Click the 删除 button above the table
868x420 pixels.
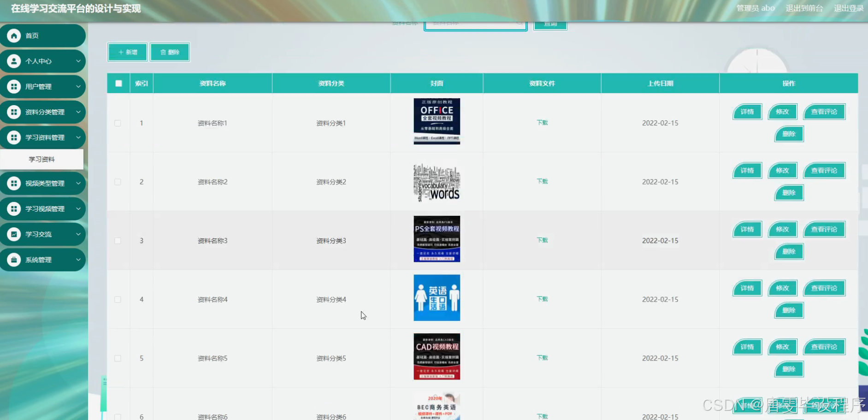[x=170, y=52]
